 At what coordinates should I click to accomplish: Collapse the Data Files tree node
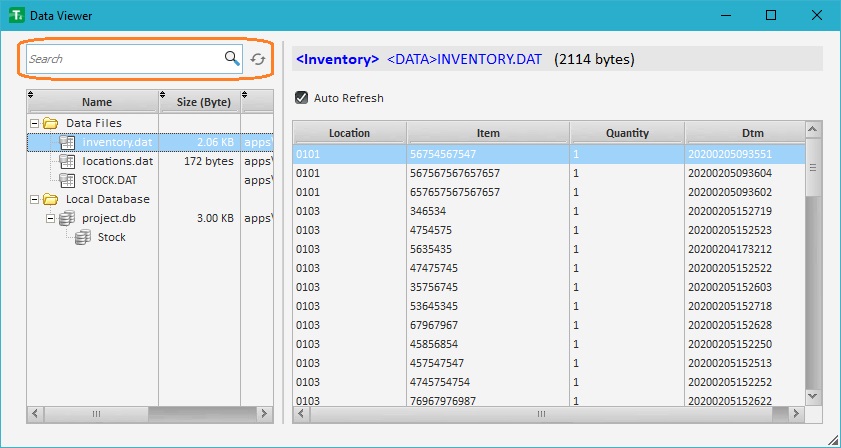[x=35, y=123]
